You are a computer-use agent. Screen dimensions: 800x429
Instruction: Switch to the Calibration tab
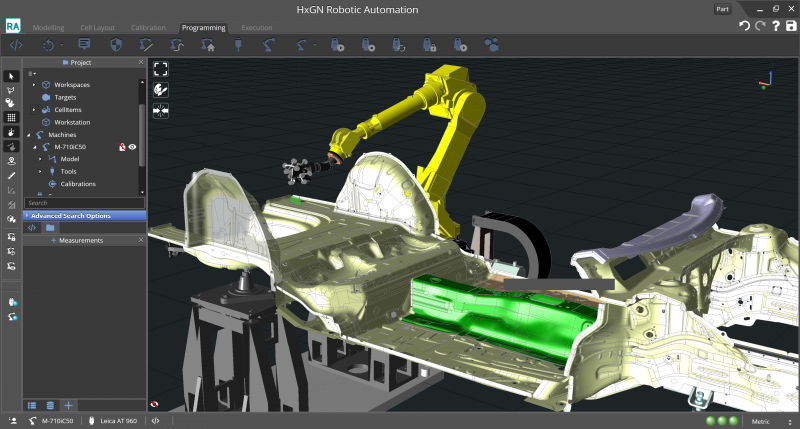tap(150, 28)
